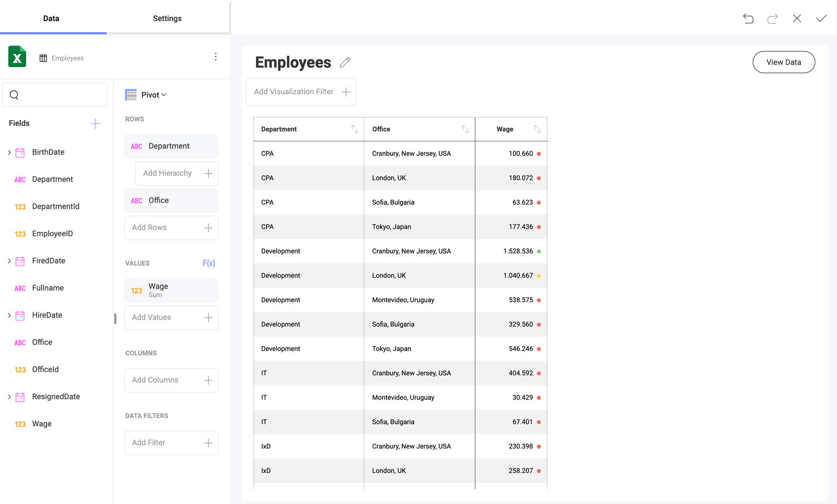Select the Department field in Fields list
Screen dimensions: 837x504
pyautogui.click(x=53, y=180)
